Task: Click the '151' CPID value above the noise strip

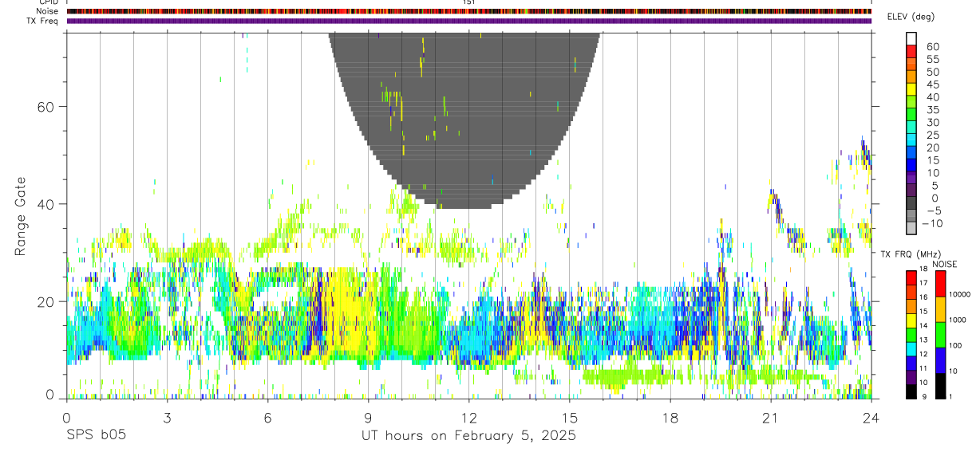Action: (x=468, y=2)
